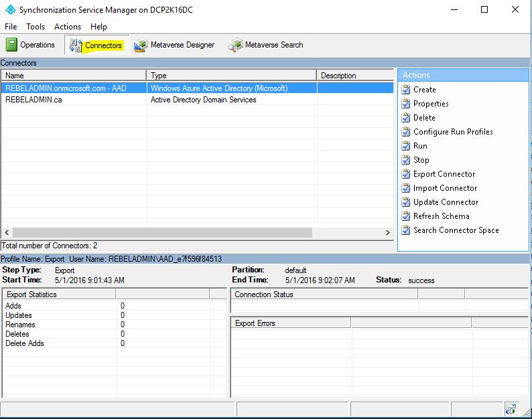Click the icon beside Delete action
This screenshot has width=532, height=419.
[406, 118]
